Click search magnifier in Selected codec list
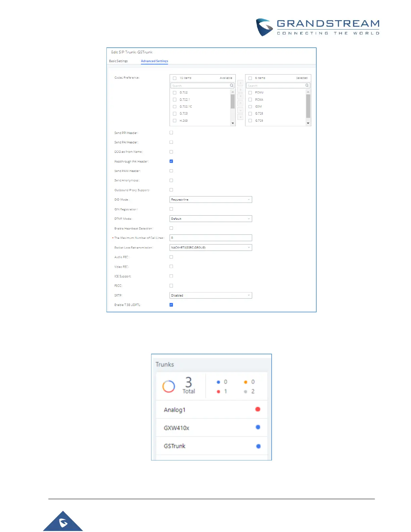Screen dimensions: 411x532 307,86
